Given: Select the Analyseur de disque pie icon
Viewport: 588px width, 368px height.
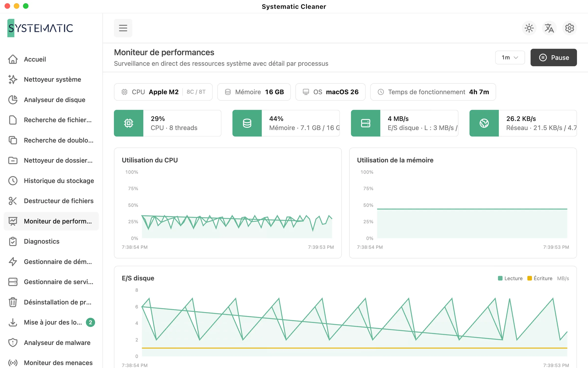Looking at the screenshot, I should pyautogui.click(x=13, y=100).
